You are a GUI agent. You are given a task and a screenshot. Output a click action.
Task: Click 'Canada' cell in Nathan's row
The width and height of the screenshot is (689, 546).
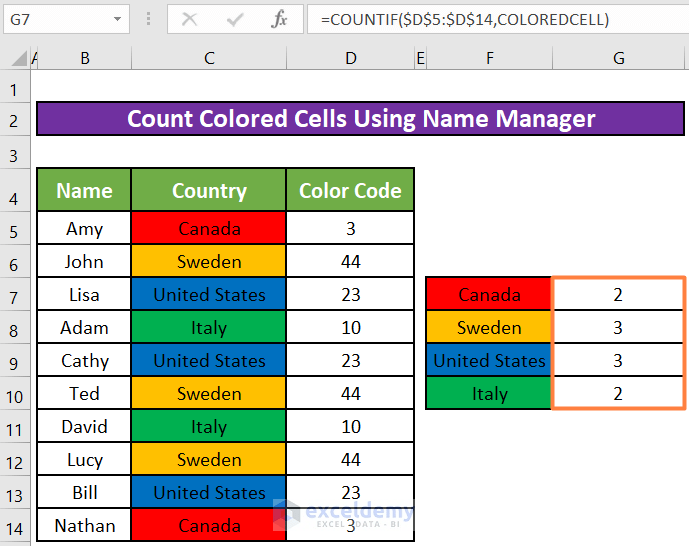pos(209,525)
